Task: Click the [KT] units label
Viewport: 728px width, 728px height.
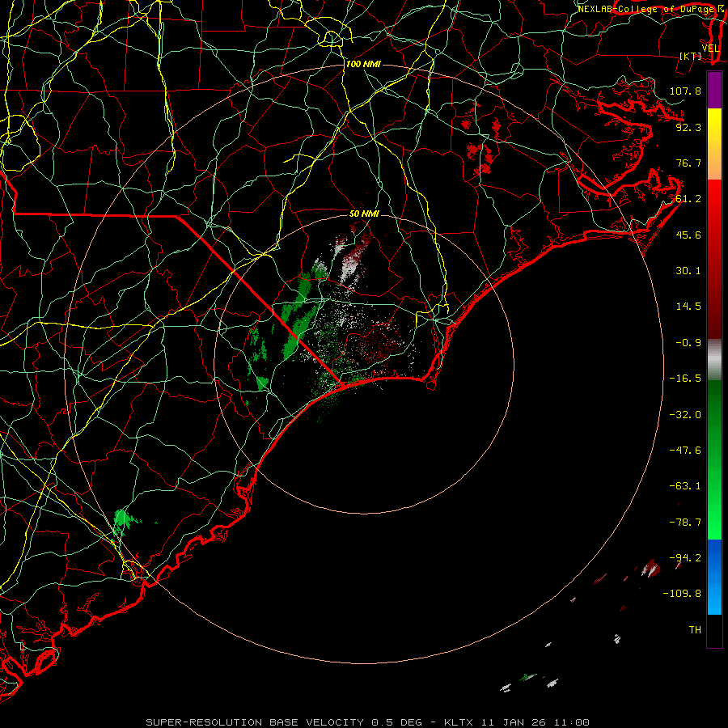Action: 691,56
